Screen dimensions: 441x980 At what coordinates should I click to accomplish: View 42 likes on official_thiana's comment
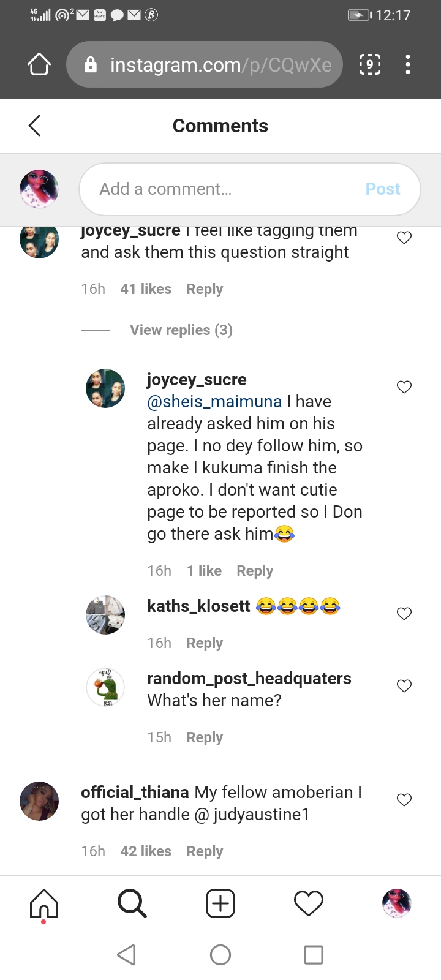pos(146,851)
